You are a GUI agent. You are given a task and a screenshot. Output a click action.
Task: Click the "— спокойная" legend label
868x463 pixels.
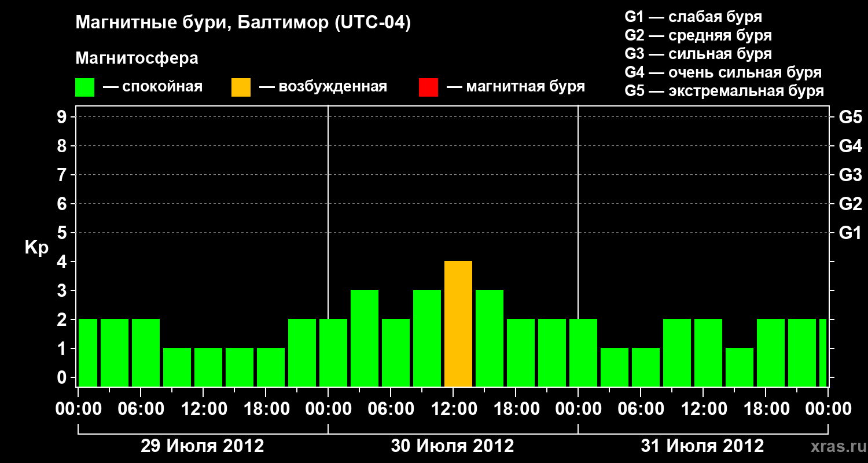click(x=153, y=87)
